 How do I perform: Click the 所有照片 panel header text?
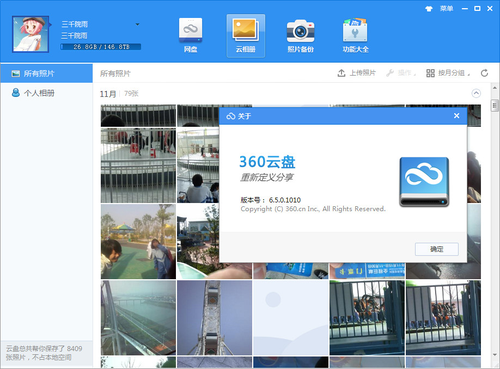115,73
